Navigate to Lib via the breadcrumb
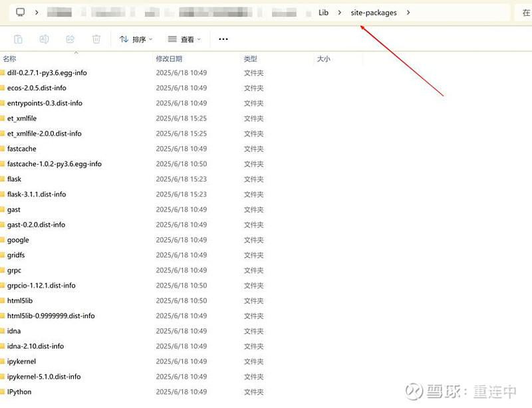Screen dimensions: 532x408 (323, 12)
